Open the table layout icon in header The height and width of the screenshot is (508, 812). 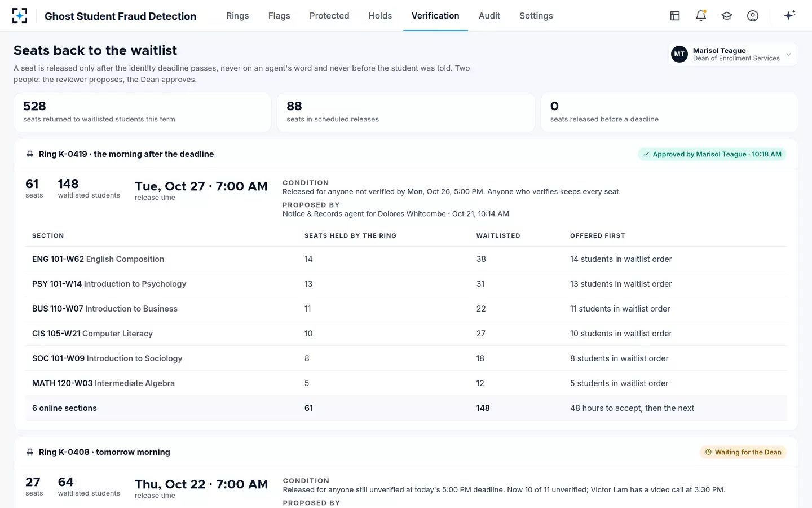(x=675, y=16)
